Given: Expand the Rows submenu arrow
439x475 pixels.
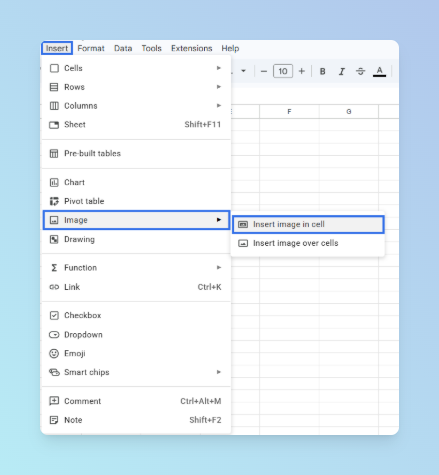Looking at the screenshot, I should click(x=219, y=87).
